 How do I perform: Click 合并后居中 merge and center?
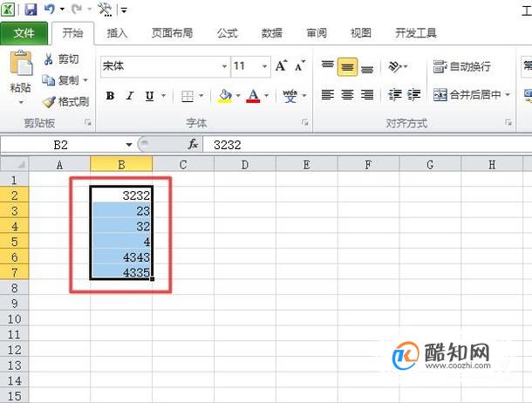467,94
